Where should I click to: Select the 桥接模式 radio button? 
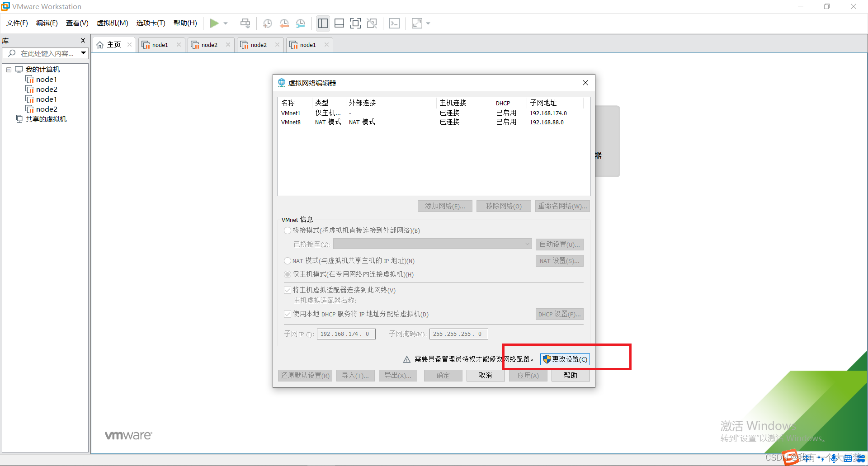pos(287,231)
